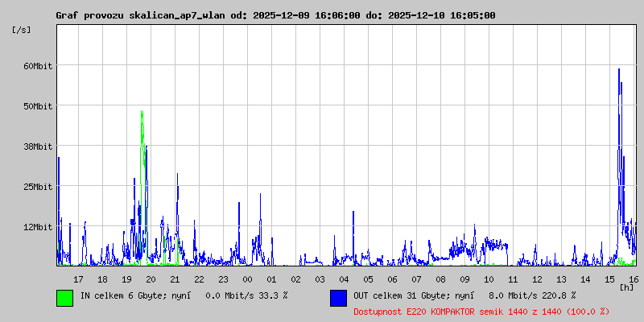Click hour label 17 on time axis
The width and height of the screenshot is (644, 322).
(x=78, y=279)
